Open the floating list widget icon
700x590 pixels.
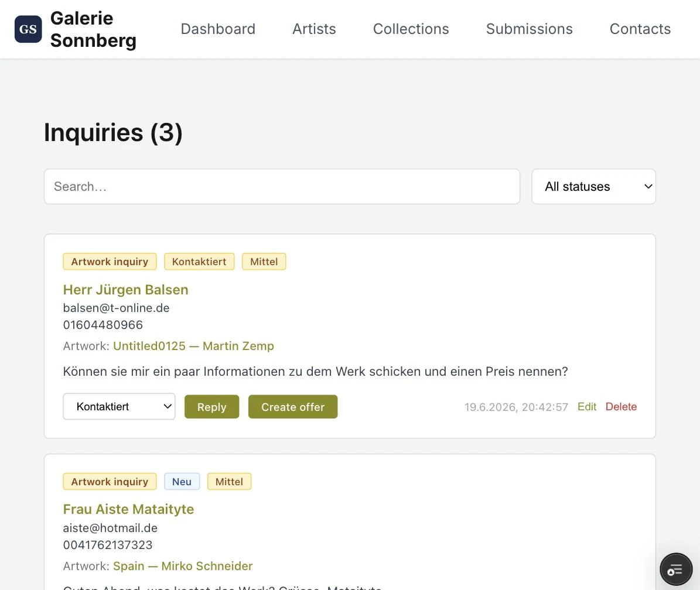pos(676,569)
